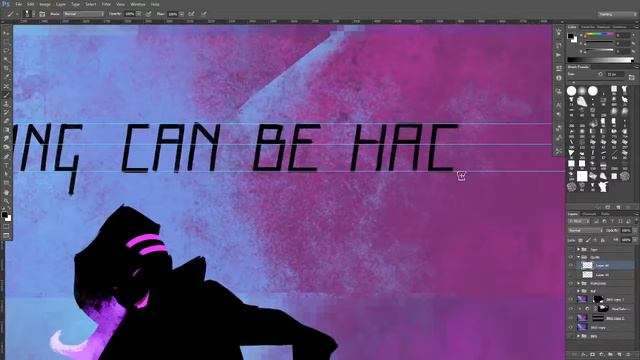
Task: Select the Zoom tool
Action: pos(6,201)
